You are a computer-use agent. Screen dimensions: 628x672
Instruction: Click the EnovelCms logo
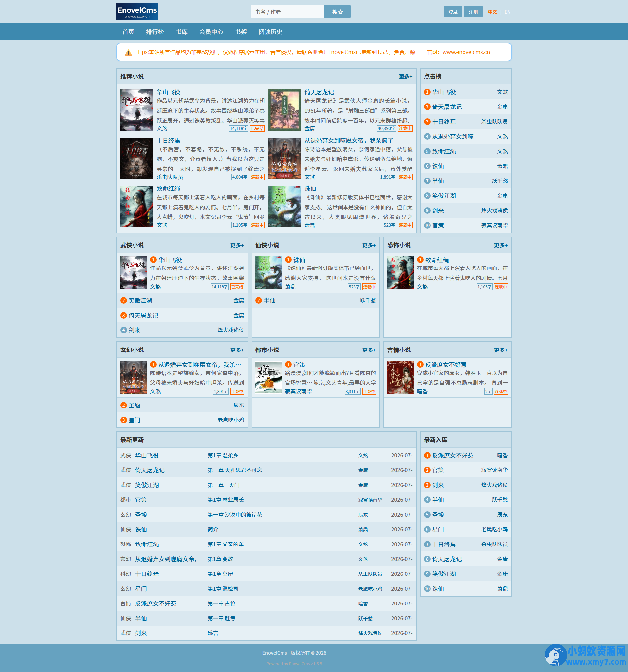(x=137, y=12)
